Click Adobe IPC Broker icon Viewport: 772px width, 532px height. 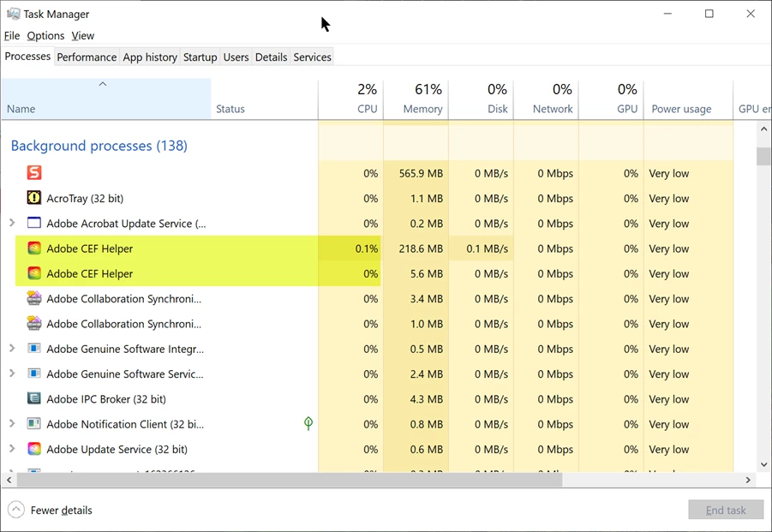point(34,398)
